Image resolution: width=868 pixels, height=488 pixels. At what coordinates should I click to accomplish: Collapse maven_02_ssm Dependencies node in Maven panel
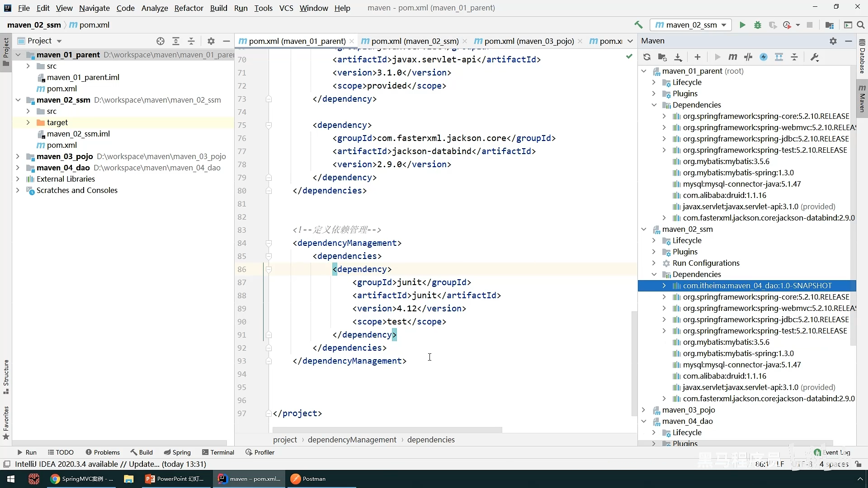[654, 274]
